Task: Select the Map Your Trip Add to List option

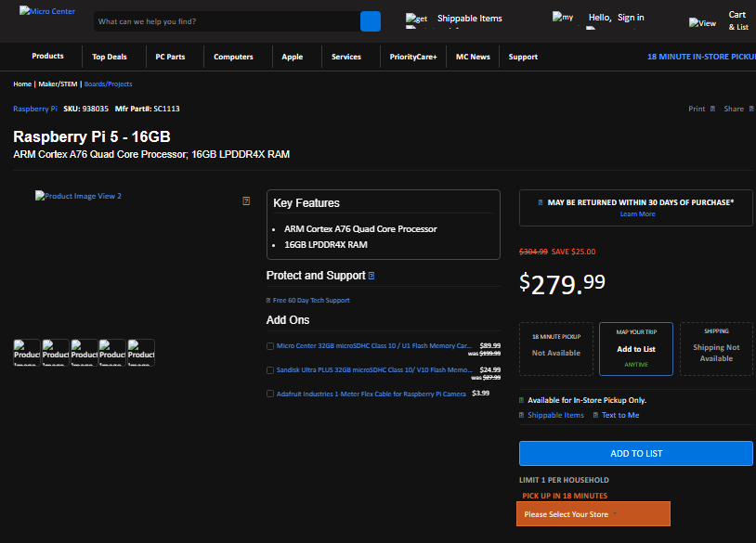Action: [x=636, y=349]
